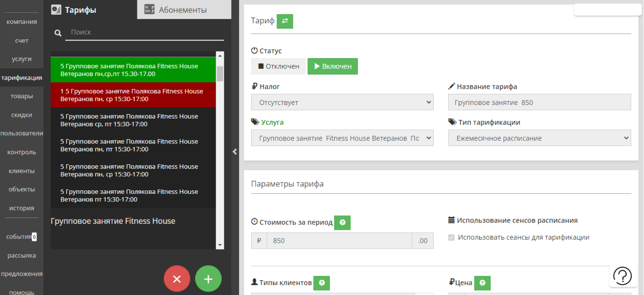
Task: Open предложения in sidebar
Action: [22, 274]
